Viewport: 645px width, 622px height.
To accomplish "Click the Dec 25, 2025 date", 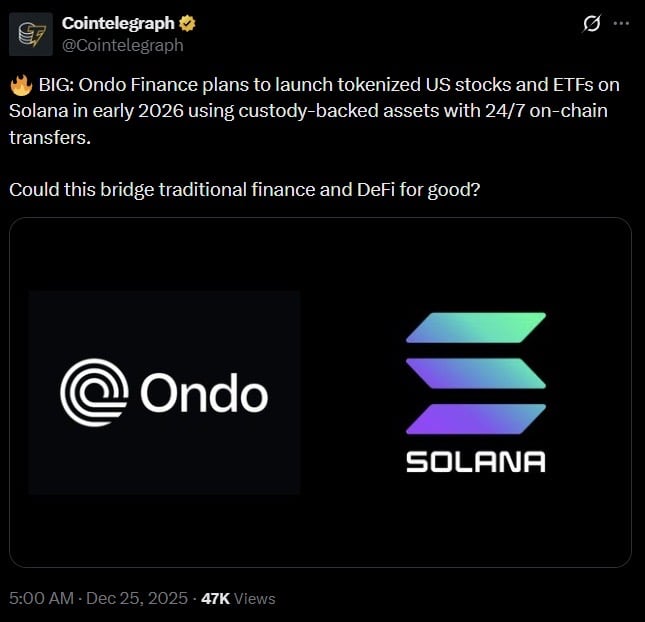I will coord(137,598).
